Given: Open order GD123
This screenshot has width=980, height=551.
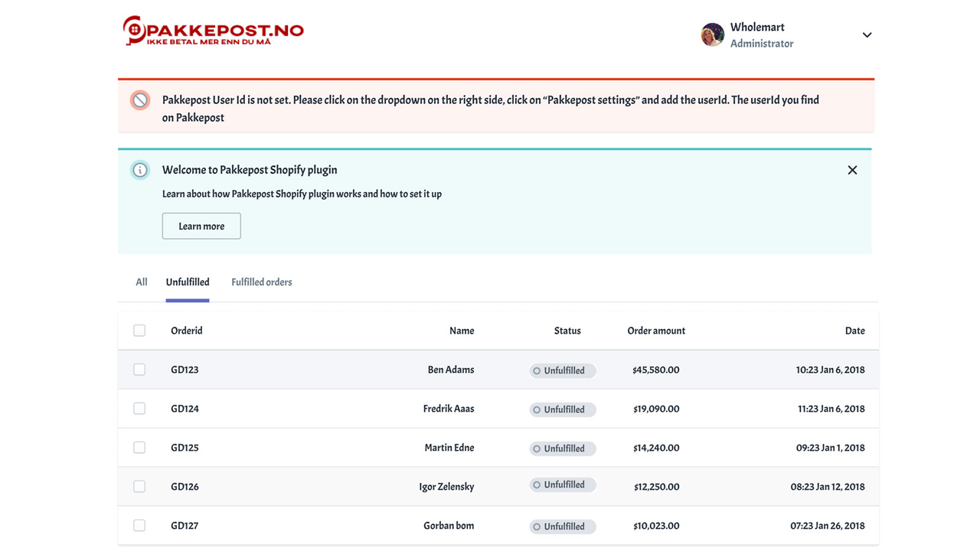Looking at the screenshot, I should pyautogui.click(x=185, y=370).
